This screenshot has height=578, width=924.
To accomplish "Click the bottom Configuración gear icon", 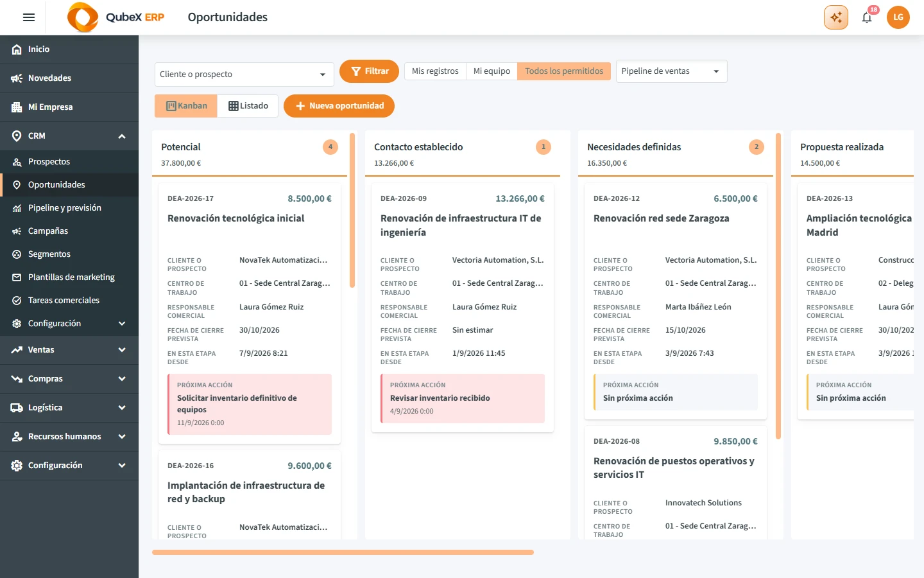I will click(17, 466).
